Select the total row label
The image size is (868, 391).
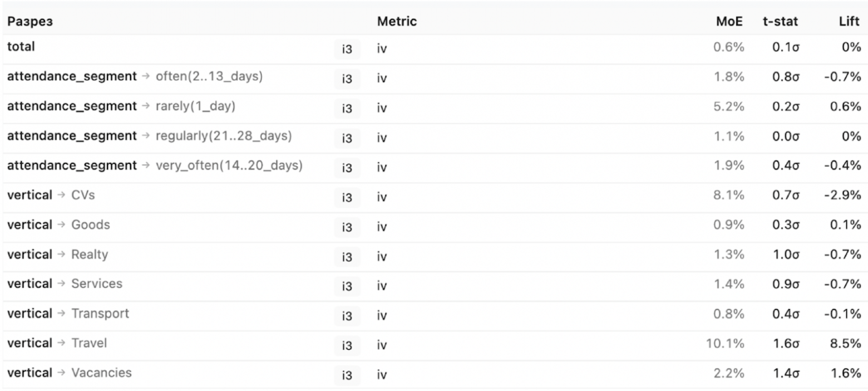tap(21, 47)
